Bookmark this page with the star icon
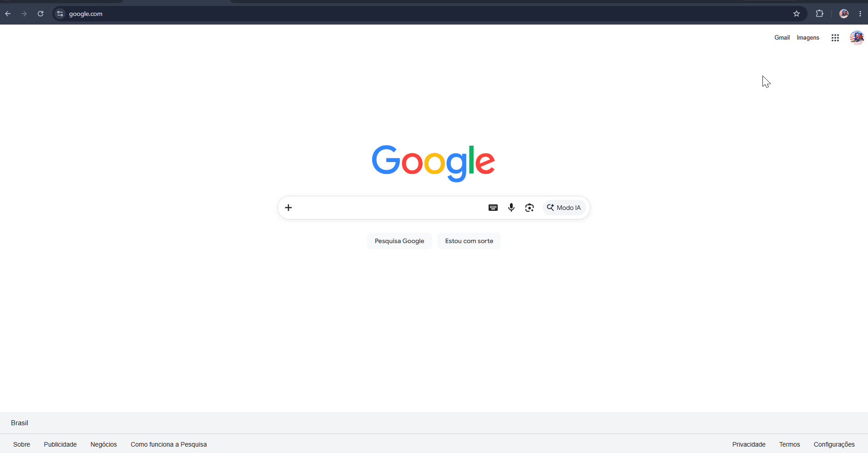The image size is (868, 453). point(797,14)
